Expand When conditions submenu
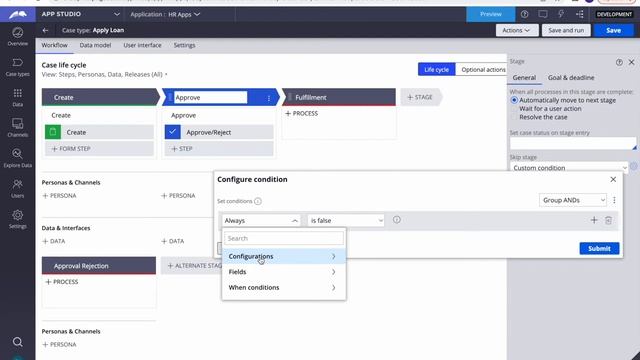This screenshot has height=360, width=640. [x=284, y=287]
